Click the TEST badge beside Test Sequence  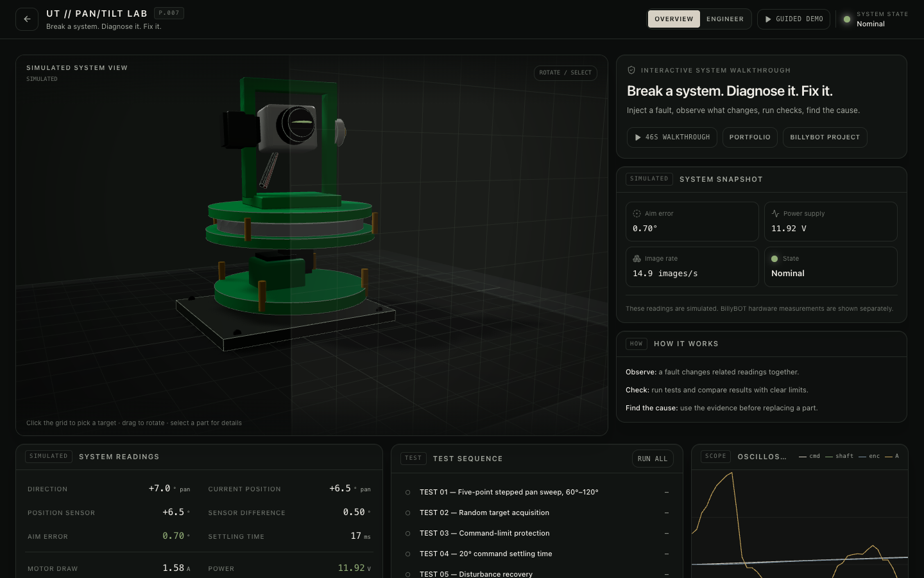pos(413,459)
